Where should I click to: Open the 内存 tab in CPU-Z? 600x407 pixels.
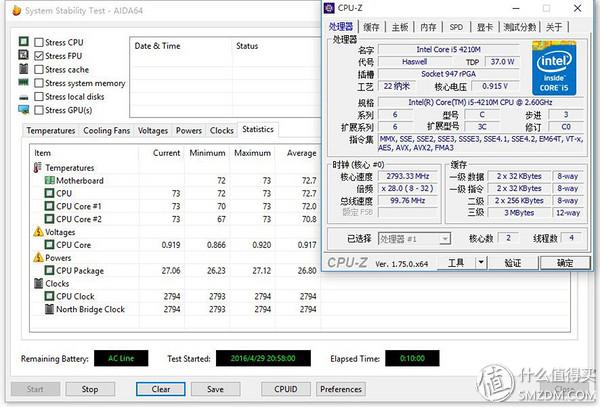point(428,27)
